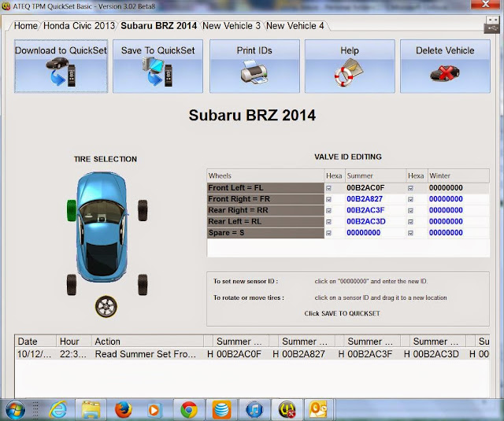Click summer ID 00B2A827 for Front Right
The width and height of the screenshot is (504, 421).
click(365, 199)
